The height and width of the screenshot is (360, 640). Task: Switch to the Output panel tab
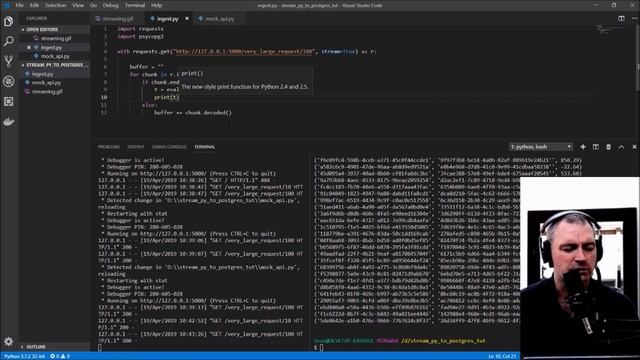[136, 147]
